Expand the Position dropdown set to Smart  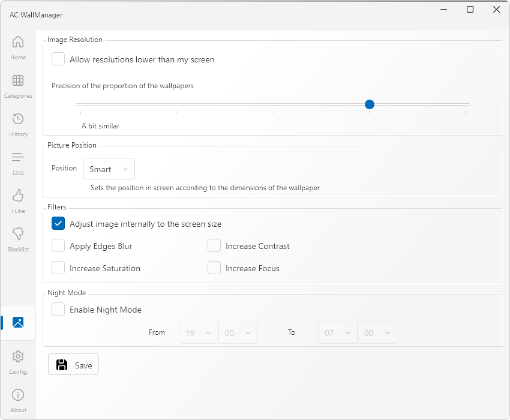tap(109, 169)
